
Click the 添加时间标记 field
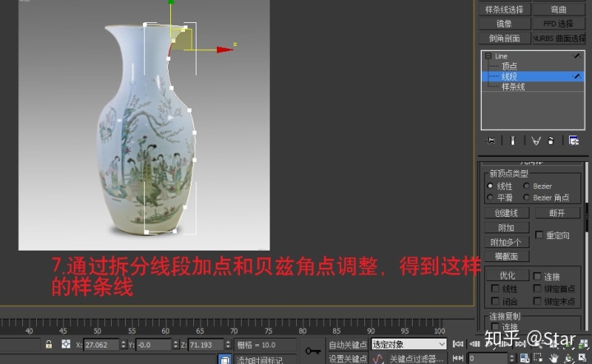(x=265, y=359)
